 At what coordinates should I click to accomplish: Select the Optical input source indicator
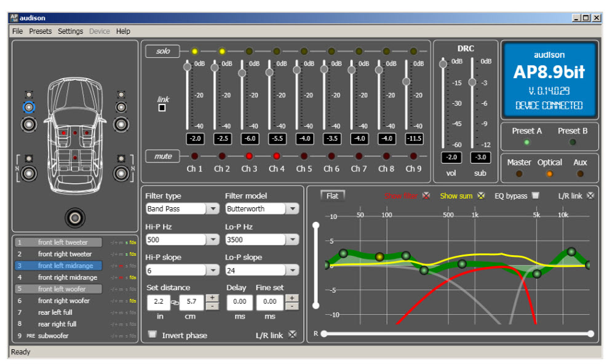pos(549,174)
